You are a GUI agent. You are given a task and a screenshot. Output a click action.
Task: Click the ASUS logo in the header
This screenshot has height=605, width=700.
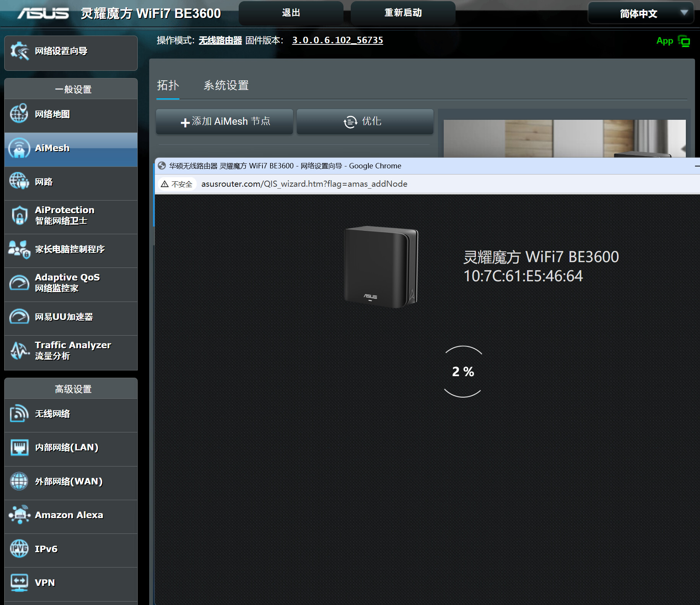click(x=43, y=13)
